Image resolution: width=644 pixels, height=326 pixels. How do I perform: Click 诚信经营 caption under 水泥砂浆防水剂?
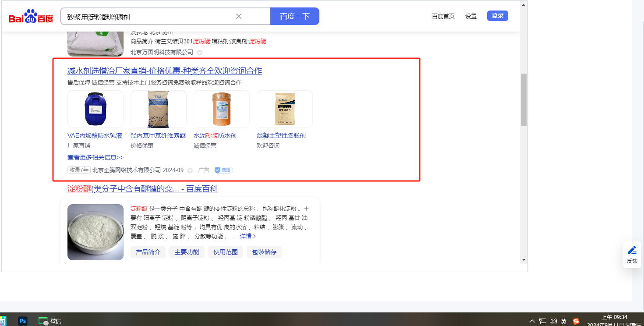click(205, 145)
